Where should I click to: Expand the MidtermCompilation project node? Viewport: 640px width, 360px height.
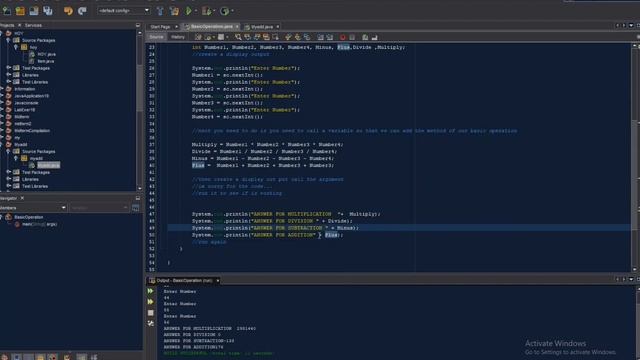pos(2,130)
